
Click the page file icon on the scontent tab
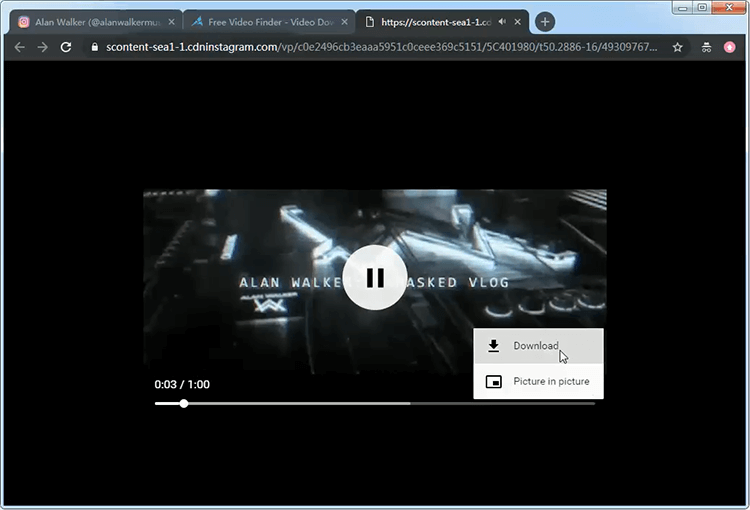click(x=370, y=22)
